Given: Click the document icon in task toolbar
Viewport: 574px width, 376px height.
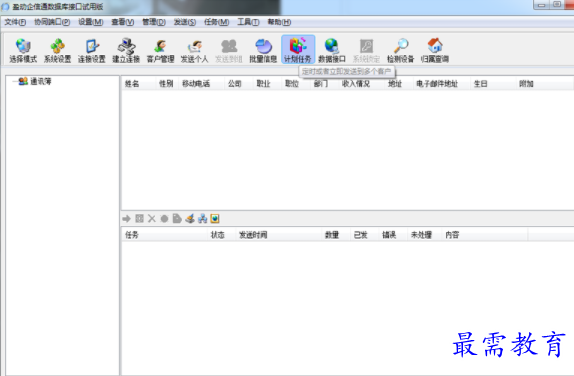Looking at the screenshot, I should [x=177, y=219].
